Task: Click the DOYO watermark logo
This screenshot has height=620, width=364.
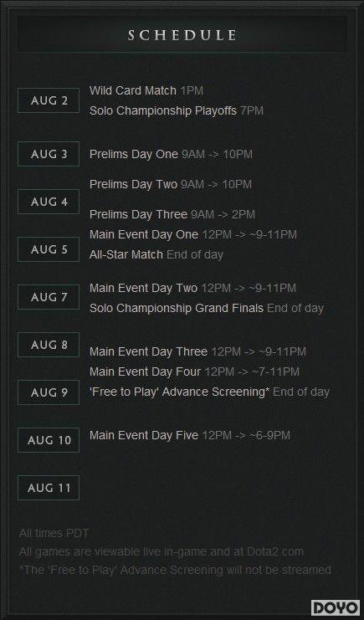Action: click(336, 607)
